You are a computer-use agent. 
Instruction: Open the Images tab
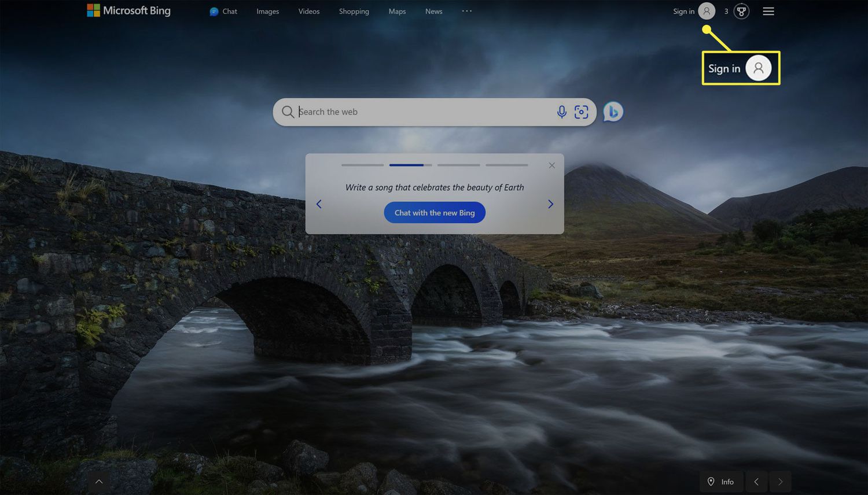coord(267,12)
